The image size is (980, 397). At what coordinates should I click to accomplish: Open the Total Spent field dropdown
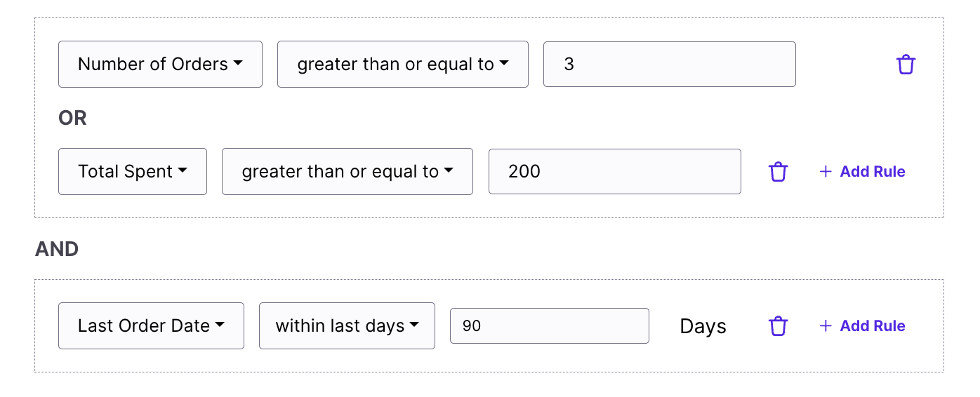pos(133,172)
